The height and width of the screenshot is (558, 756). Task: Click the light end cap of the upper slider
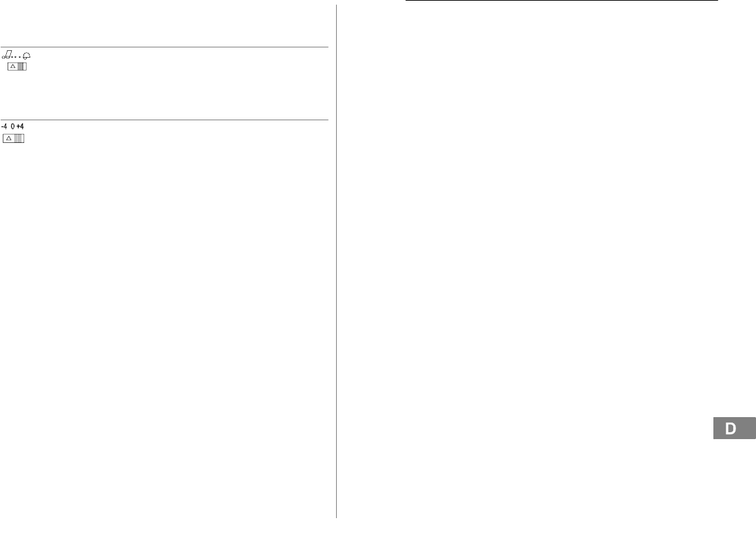tap(25, 67)
